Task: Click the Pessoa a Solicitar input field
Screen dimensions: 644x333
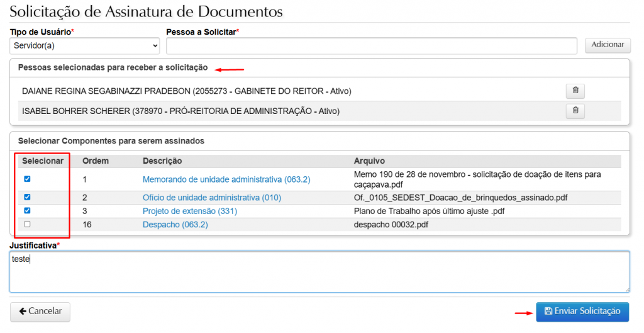Action: (x=371, y=46)
